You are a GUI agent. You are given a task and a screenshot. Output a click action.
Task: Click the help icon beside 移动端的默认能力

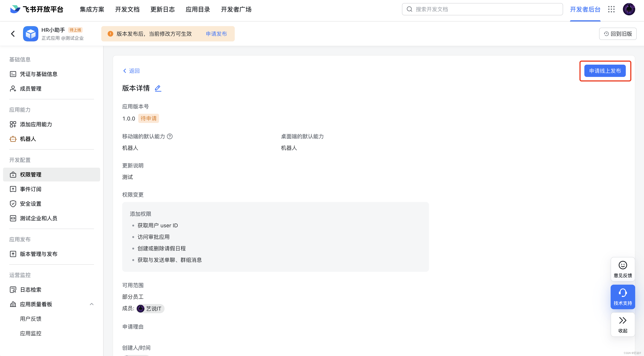pos(170,137)
